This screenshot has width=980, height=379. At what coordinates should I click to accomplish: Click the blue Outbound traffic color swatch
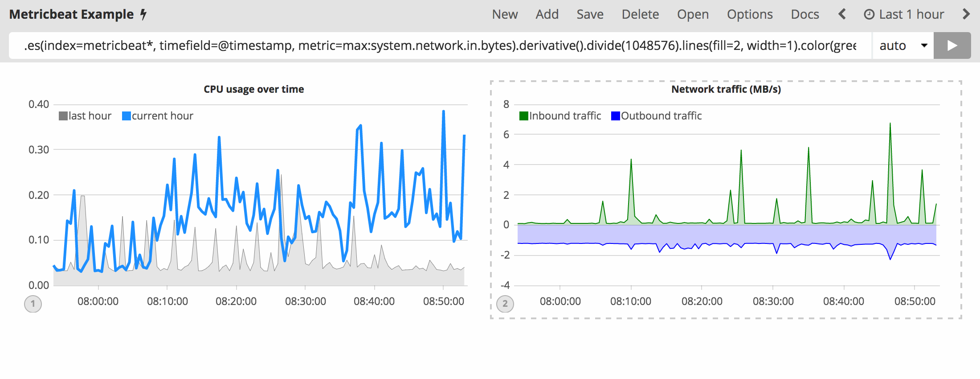[x=616, y=116]
